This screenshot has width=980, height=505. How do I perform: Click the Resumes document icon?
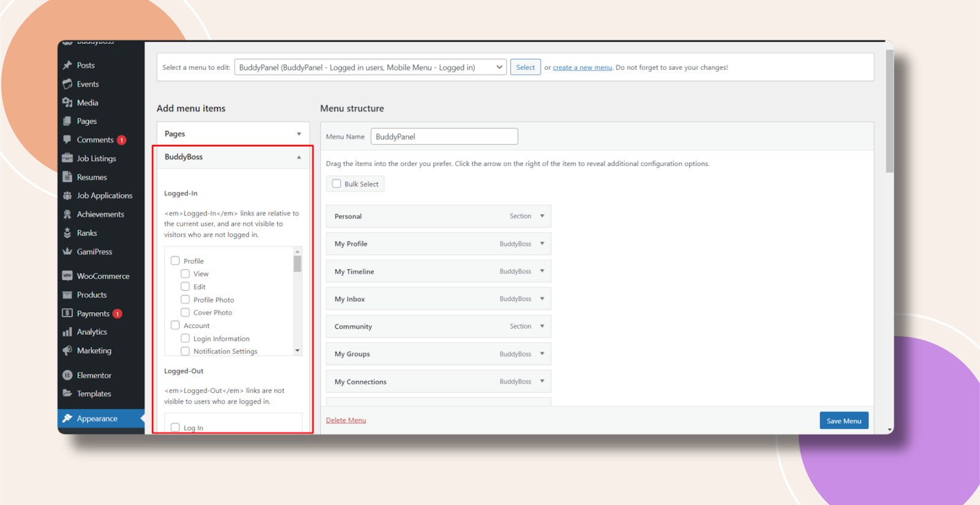tap(67, 177)
